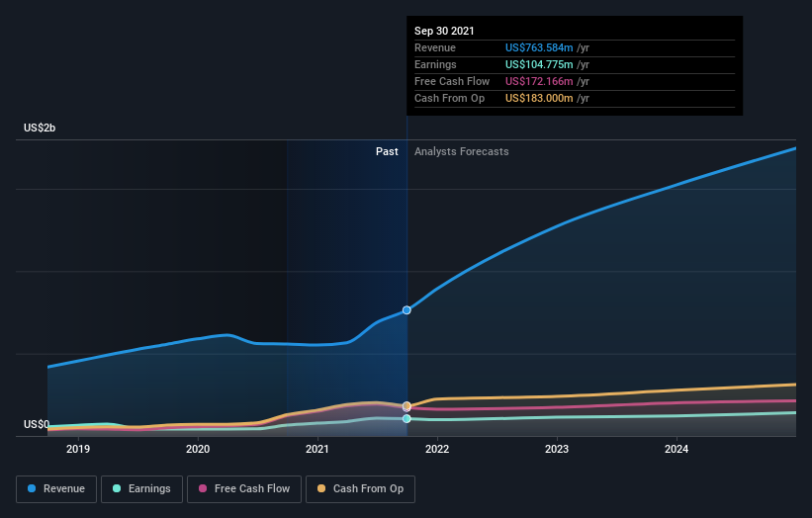Click the US$763.584m revenue value

[539, 47]
